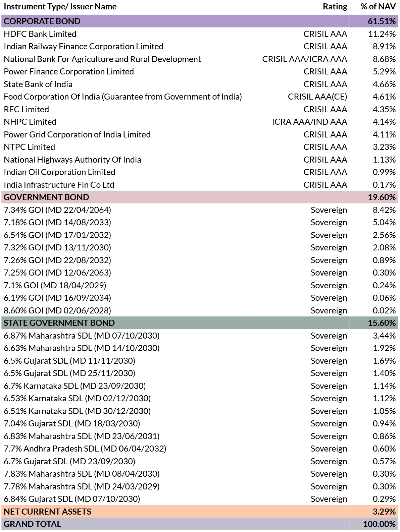Click the 6.84% Gujarat SDL (MD 07/10/2030) row
This screenshot has height=532, width=400.
[x=200, y=499]
